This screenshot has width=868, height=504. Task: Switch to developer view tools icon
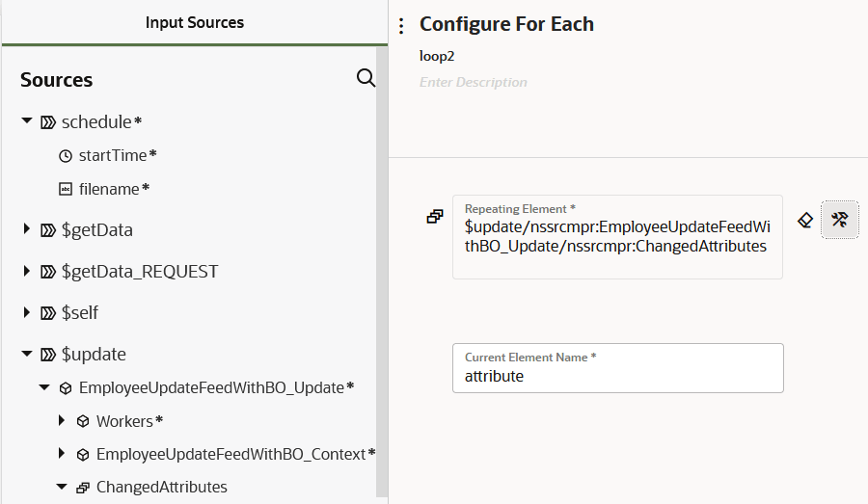(839, 220)
